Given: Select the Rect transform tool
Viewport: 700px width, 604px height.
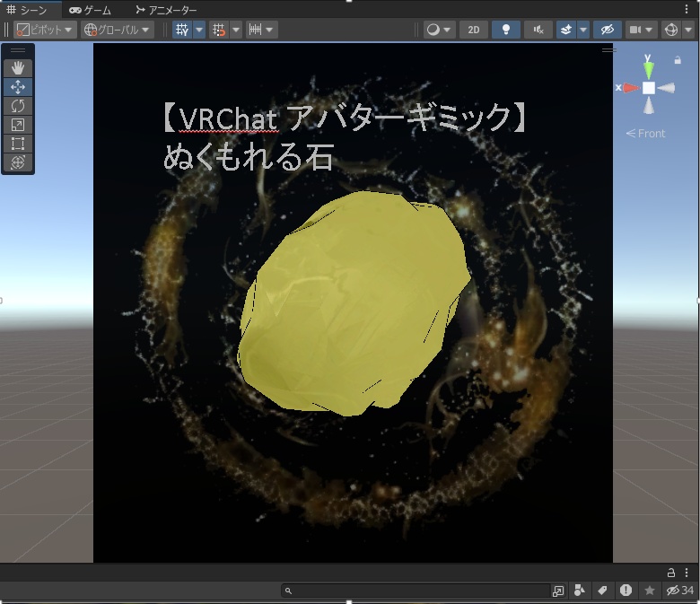Looking at the screenshot, I should coord(18,144).
